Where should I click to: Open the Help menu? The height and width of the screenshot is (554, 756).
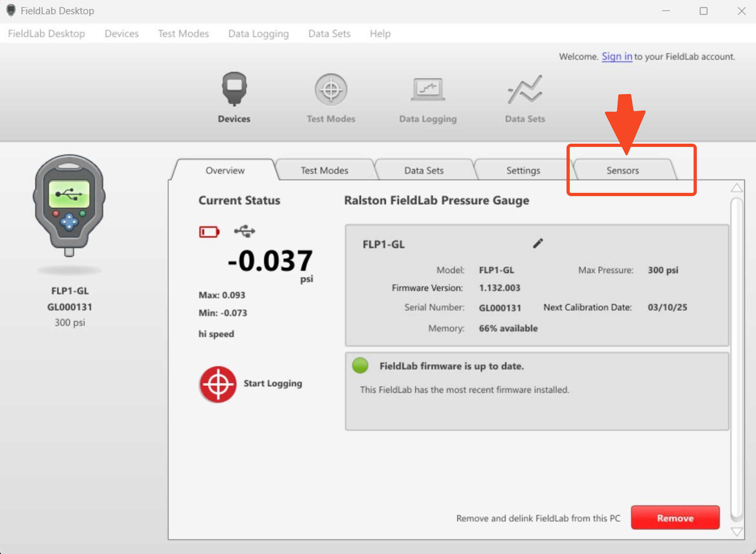380,34
